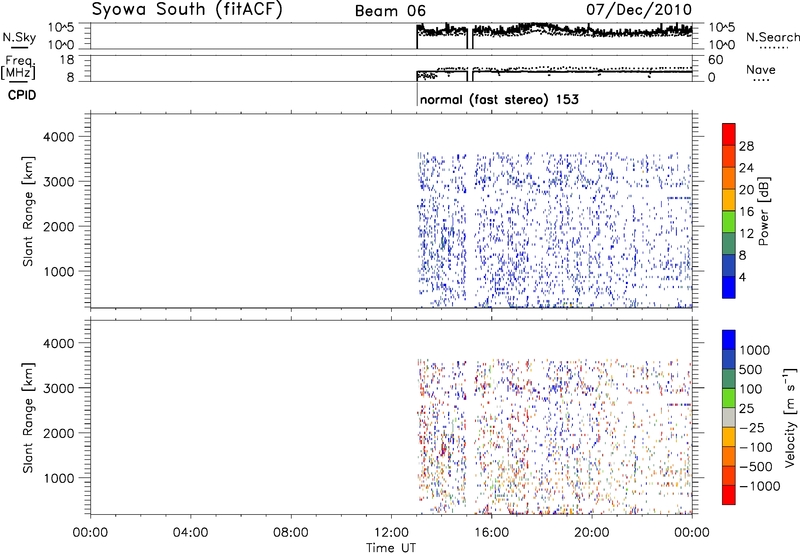This screenshot has width=800, height=554.
Task: Select the green 12–16 dB Power colorbar segment
Action: pos(729,222)
